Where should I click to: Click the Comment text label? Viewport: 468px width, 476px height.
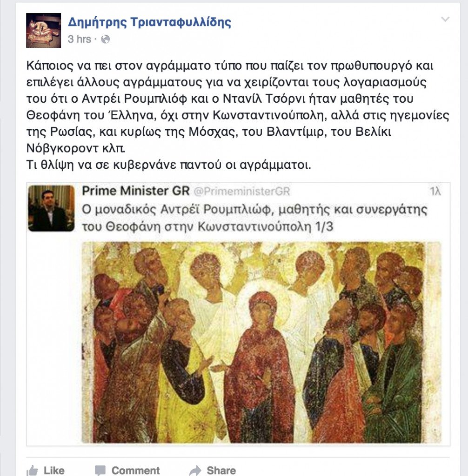point(135,470)
